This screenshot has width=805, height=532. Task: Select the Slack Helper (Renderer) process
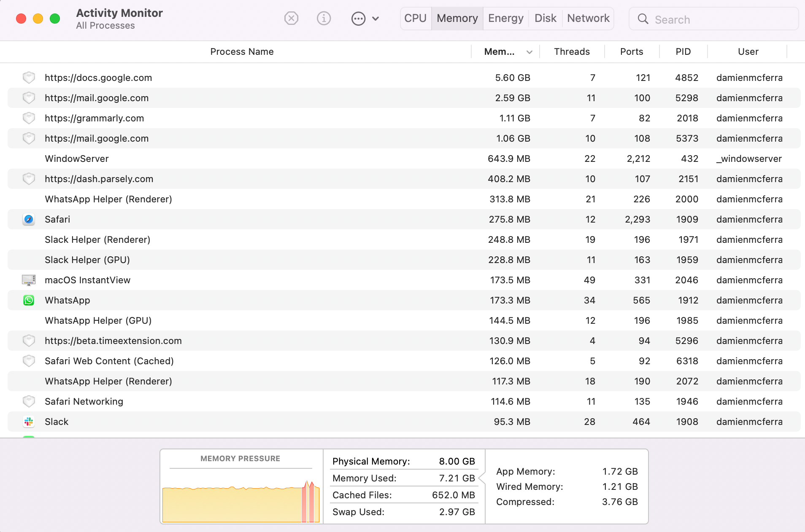pos(97,239)
